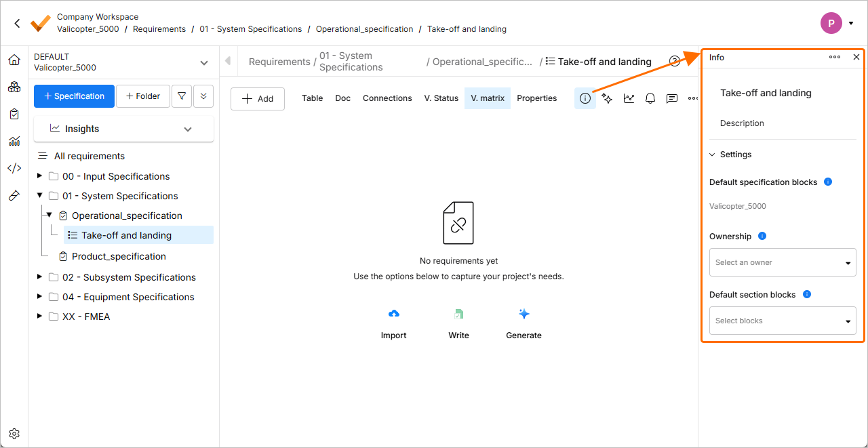Open the toolbar more options ellipsis
This screenshot has height=448, width=868.
coord(692,98)
